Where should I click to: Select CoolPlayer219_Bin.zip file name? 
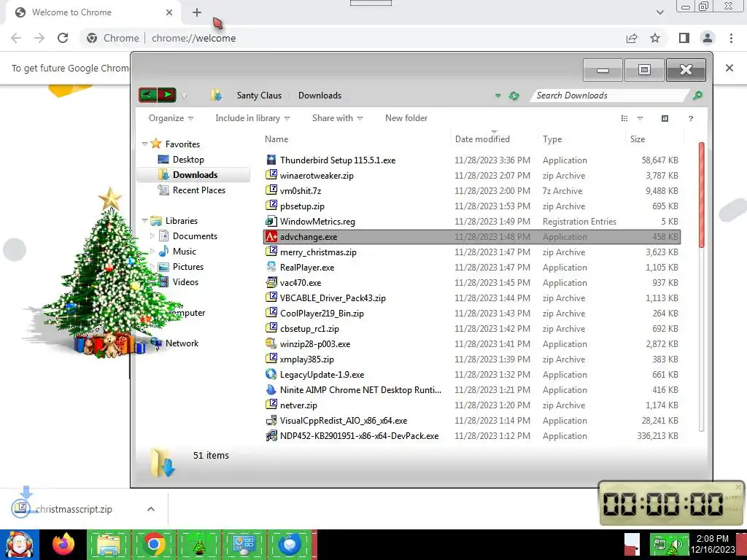point(322,314)
